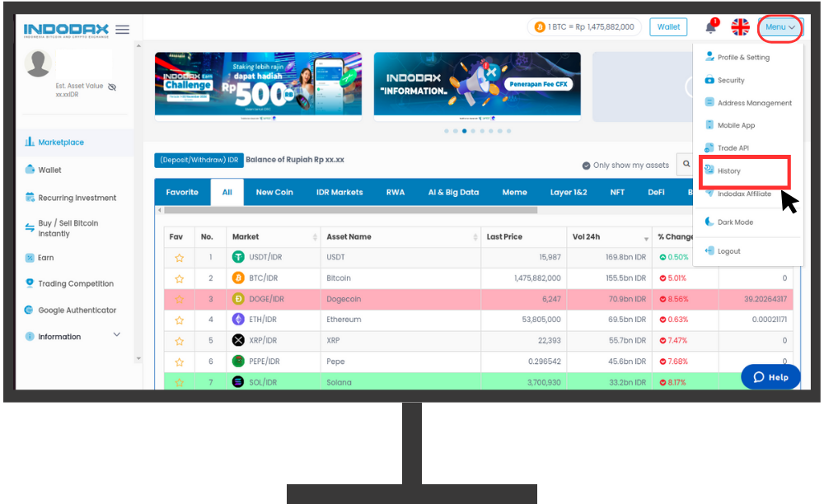Open Earn in the sidebar
824x504 pixels.
[x=40, y=258]
